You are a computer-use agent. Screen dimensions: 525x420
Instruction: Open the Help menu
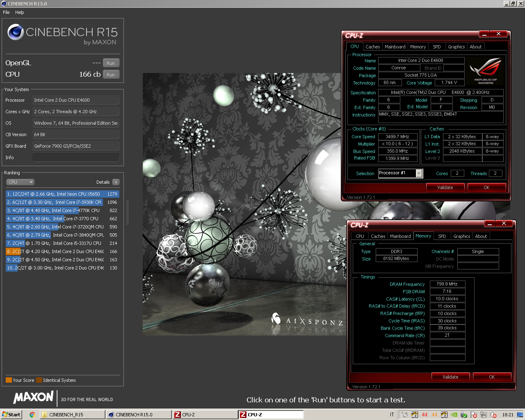[20, 12]
